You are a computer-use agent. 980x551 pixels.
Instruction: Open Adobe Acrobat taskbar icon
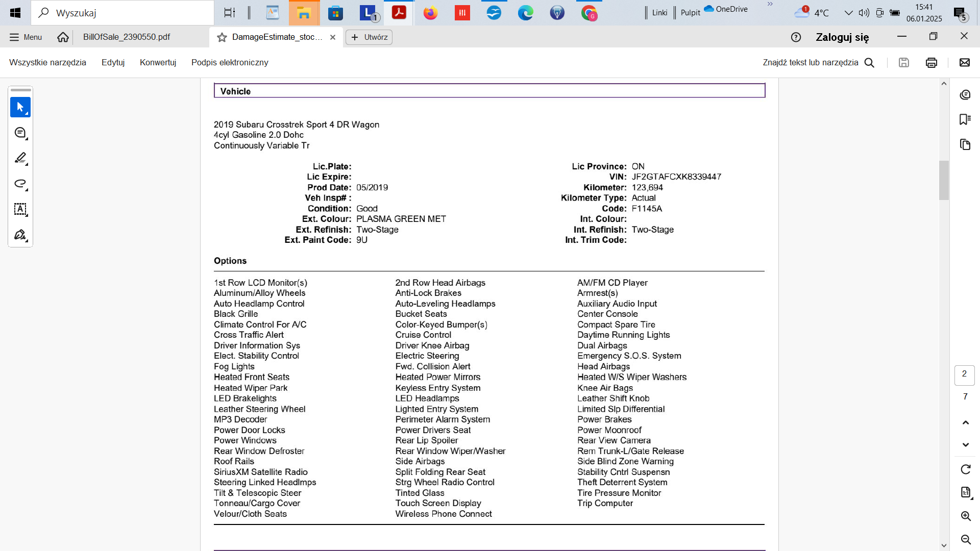click(399, 13)
